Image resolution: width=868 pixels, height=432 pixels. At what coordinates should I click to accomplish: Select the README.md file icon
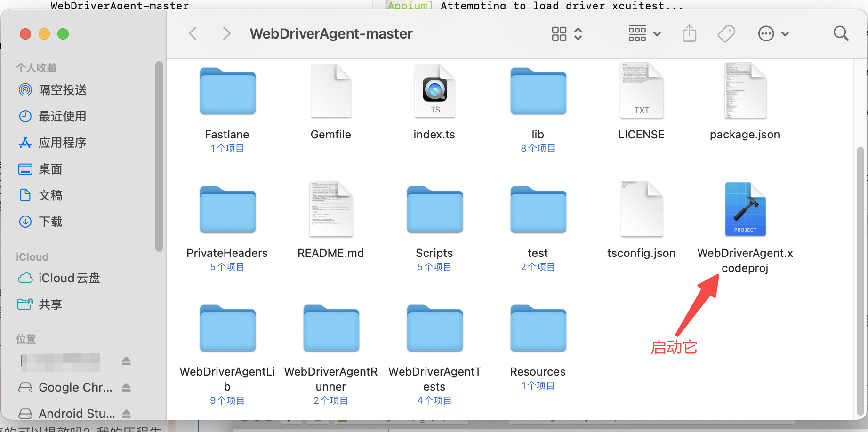[331, 209]
